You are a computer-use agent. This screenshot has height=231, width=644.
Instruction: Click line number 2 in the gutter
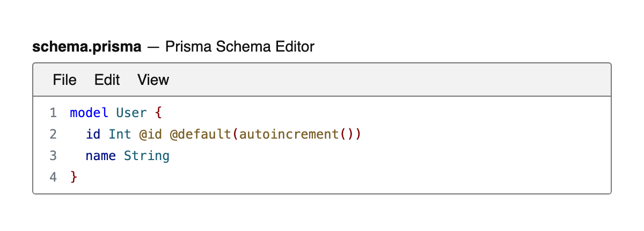coord(53,134)
